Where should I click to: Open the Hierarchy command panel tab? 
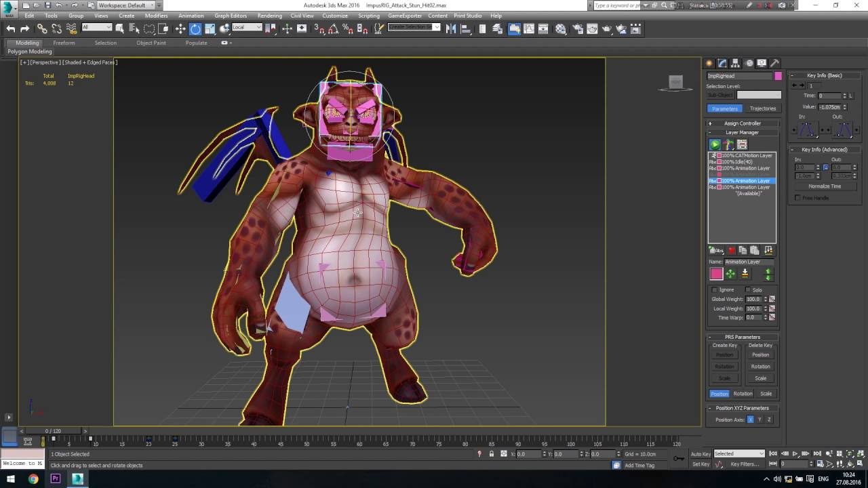coord(736,63)
